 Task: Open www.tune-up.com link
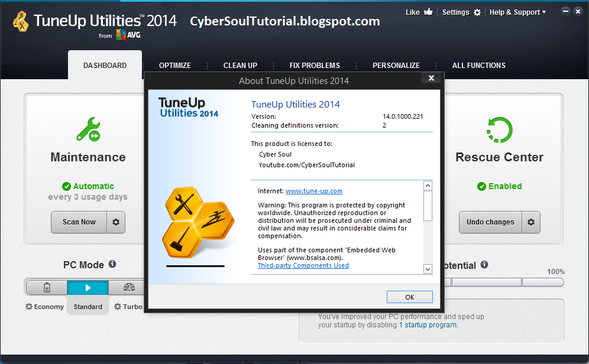pyautogui.click(x=313, y=191)
